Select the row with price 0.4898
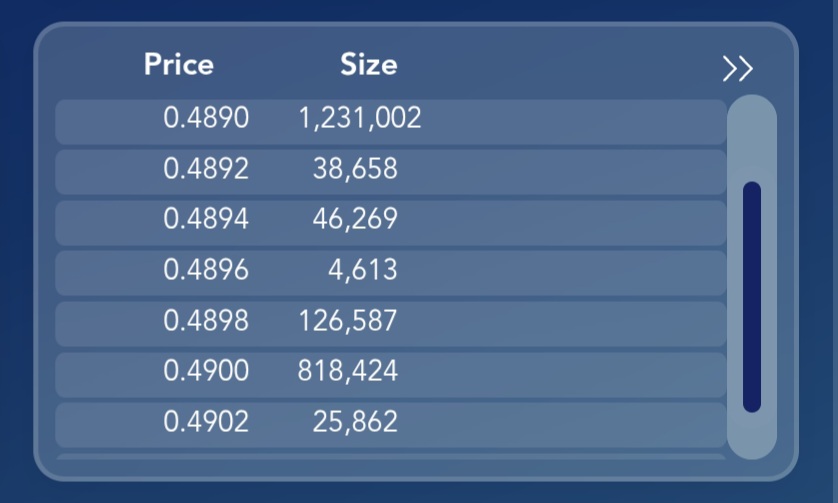The image size is (838, 503). coord(391,324)
